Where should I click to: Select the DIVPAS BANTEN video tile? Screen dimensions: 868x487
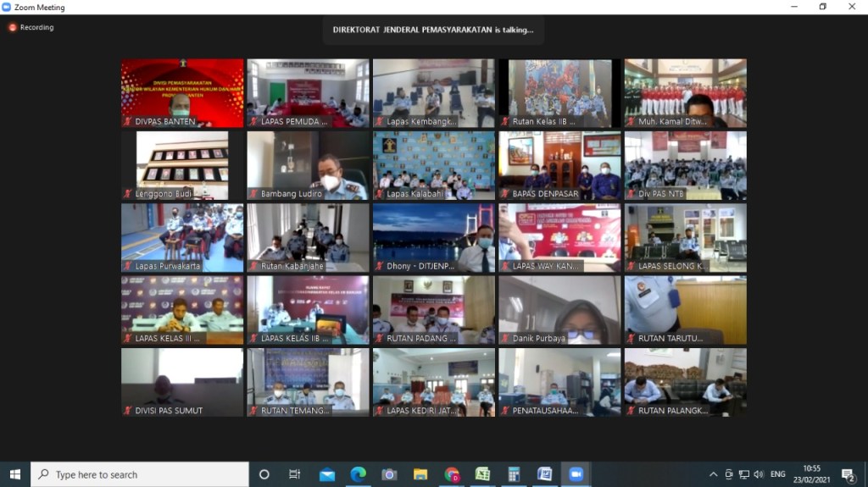tap(182, 93)
